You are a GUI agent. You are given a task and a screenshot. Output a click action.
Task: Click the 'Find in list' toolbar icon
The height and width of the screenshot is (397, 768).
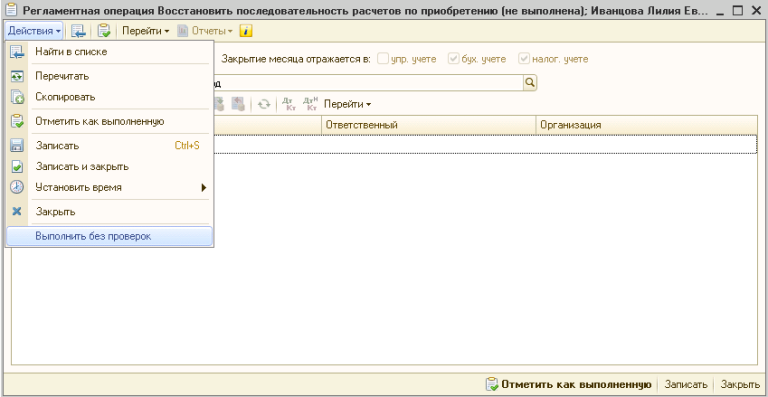pyautogui.click(x=78, y=31)
